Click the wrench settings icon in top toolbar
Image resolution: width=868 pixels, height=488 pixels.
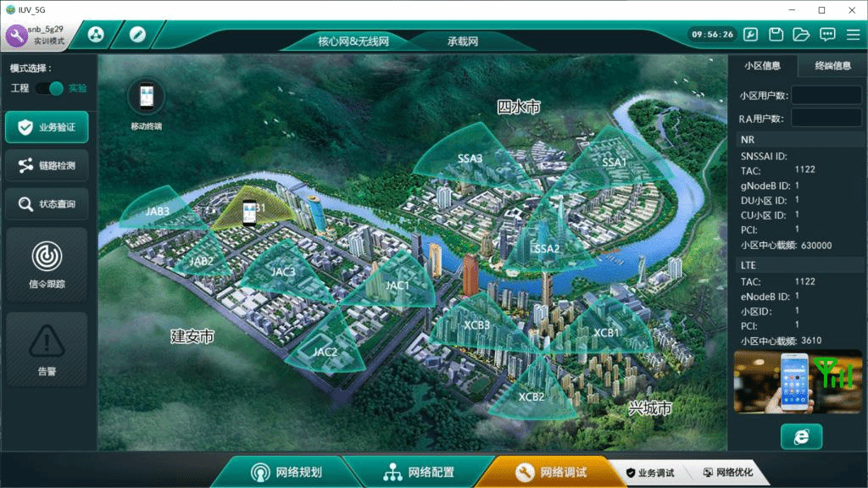point(750,35)
